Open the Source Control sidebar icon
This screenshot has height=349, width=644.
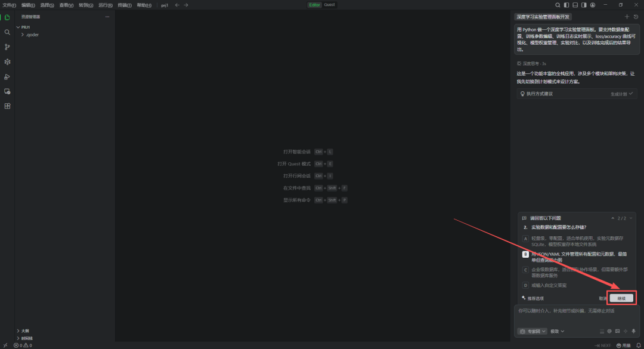[7, 47]
